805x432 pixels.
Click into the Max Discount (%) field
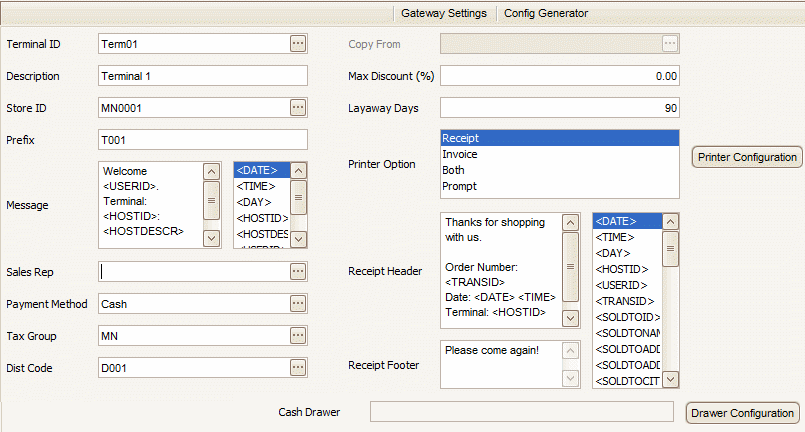[560, 76]
